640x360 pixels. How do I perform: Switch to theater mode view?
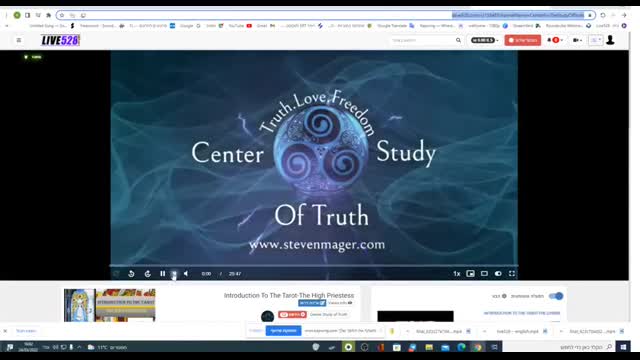click(x=484, y=273)
